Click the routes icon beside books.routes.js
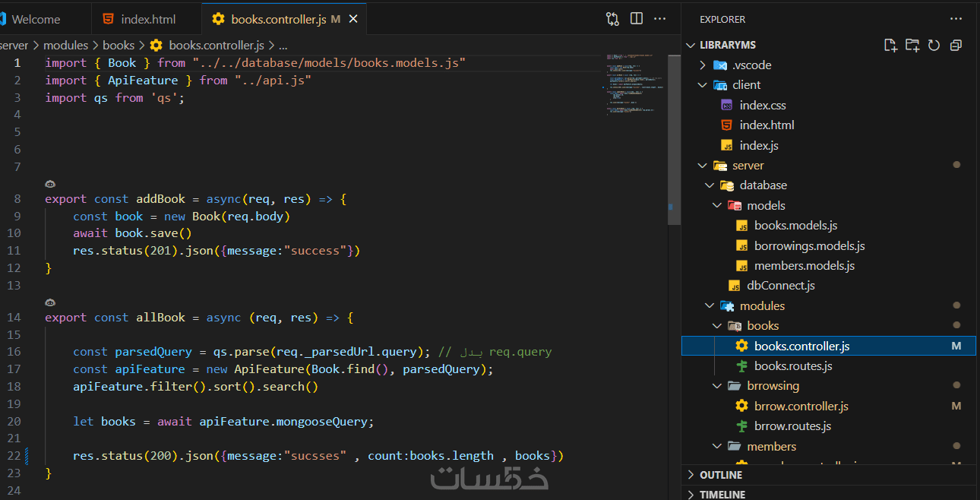 click(x=742, y=366)
